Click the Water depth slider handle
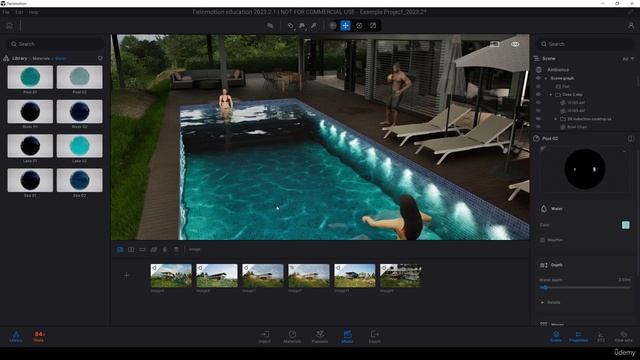The image size is (640, 360). 546,288
